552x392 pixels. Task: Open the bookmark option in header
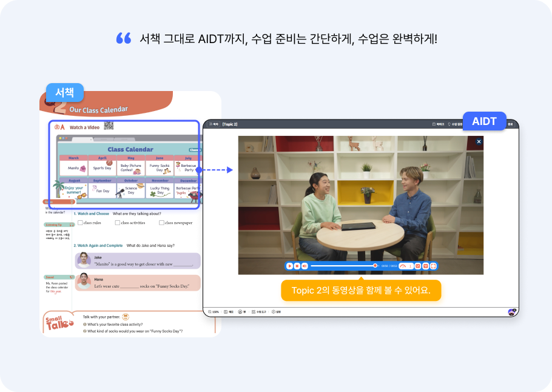[x=439, y=124]
